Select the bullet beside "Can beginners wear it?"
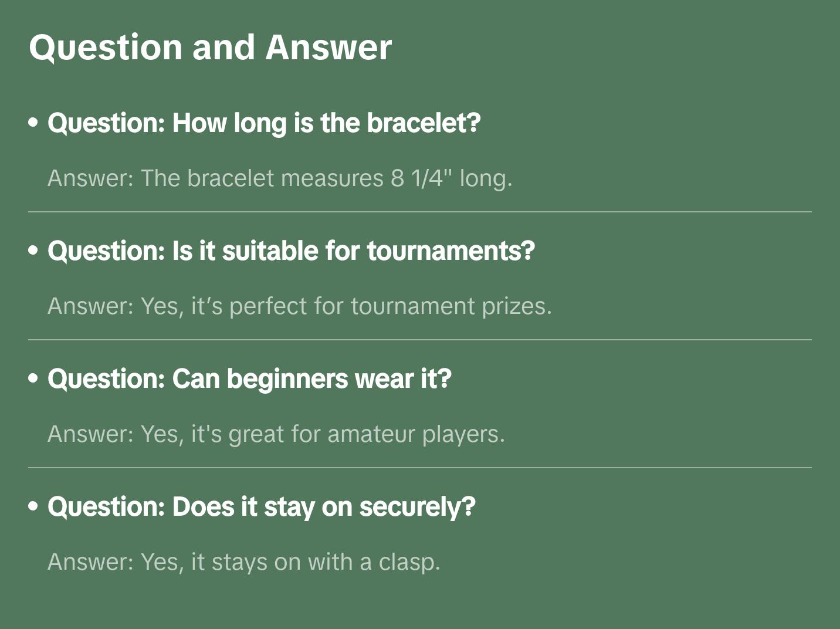840x629 pixels. coord(33,379)
